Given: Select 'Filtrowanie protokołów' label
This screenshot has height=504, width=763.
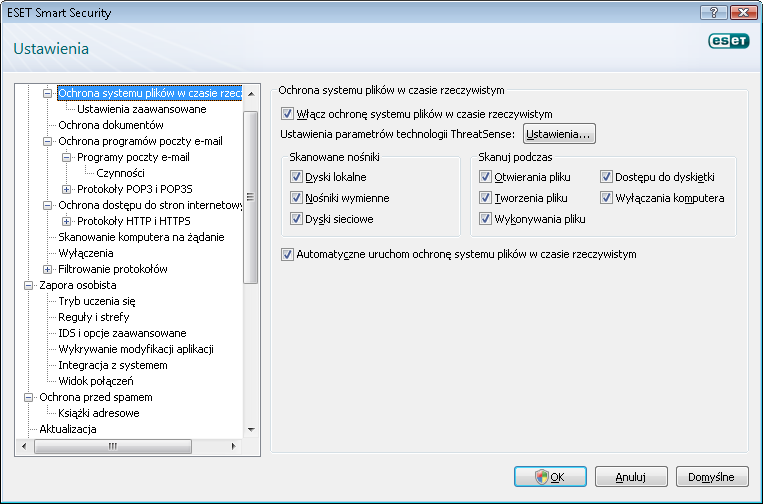Looking at the screenshot, I should pyautogui.click(x=113, y=269).
